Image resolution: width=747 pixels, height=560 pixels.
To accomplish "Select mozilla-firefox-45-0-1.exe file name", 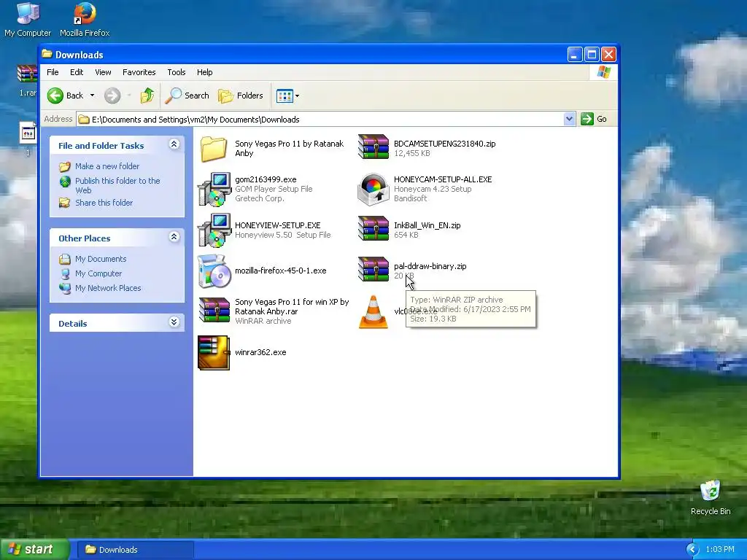I will pyautogui.click(x=281, y=271).
